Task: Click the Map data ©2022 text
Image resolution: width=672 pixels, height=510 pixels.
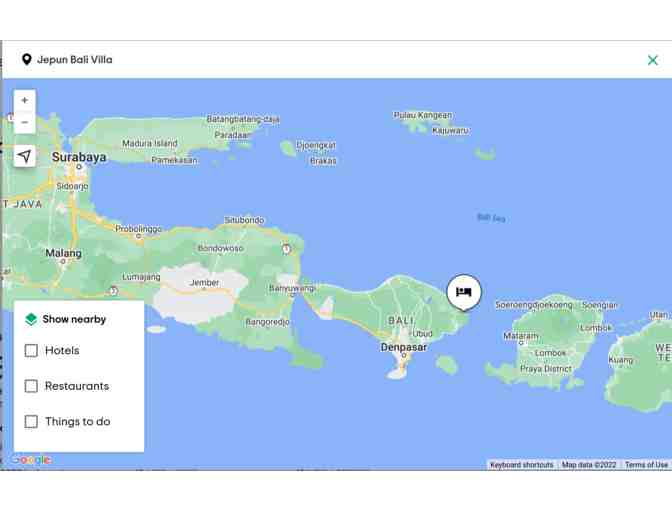Action: (589, 465)
